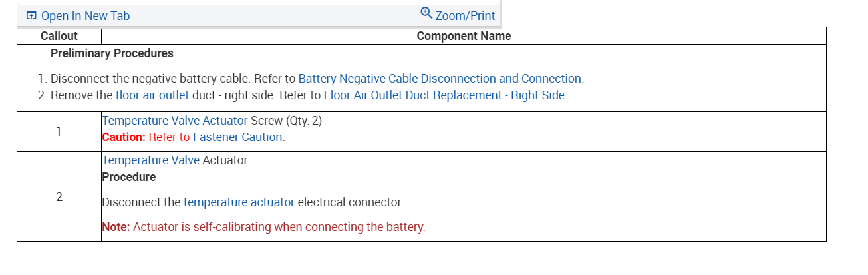
Task: Select the callout number 2 cell
Action: [x=59, y=196]
